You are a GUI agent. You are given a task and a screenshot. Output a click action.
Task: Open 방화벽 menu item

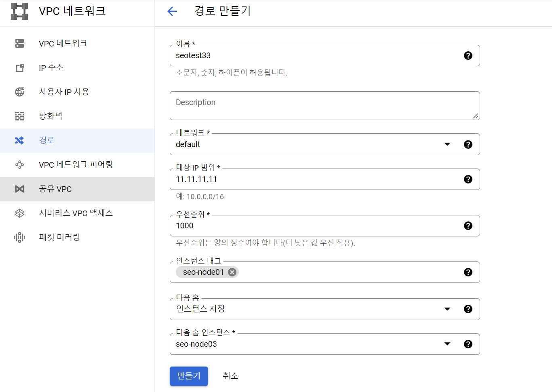click(x=77, y=116)
